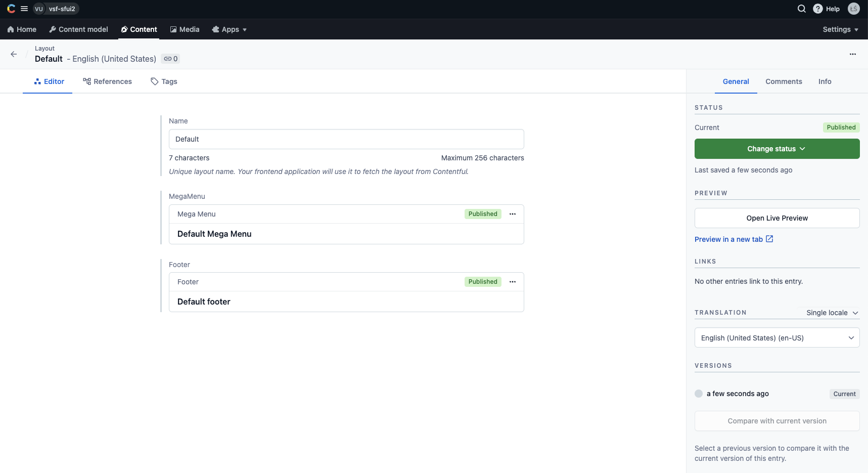Click the search magnifier icon
This screenshot has width=868, height=473.
coord(801,9)
